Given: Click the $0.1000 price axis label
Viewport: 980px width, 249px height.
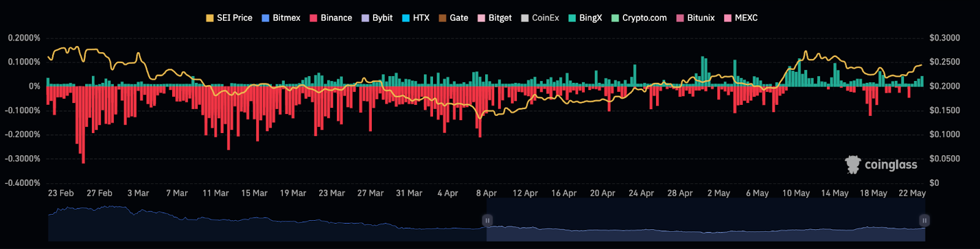Looking at the screenshot, I should (944, 134).
